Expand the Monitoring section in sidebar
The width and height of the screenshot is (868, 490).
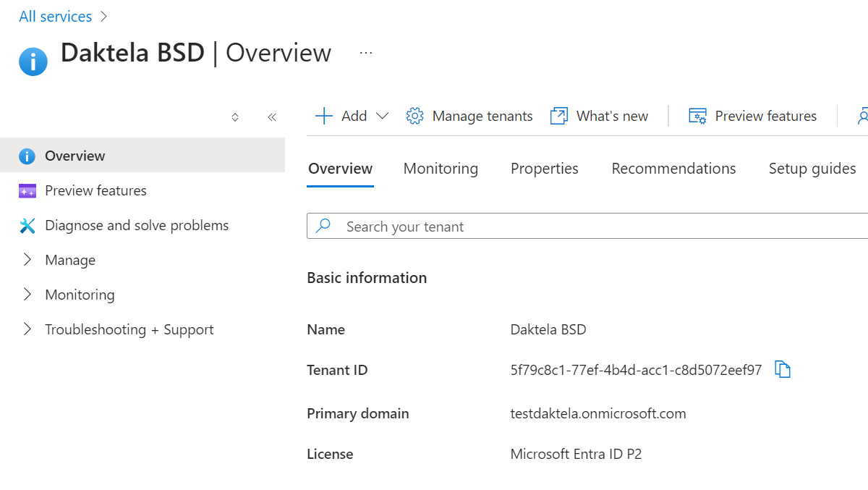tap(27, 295)
